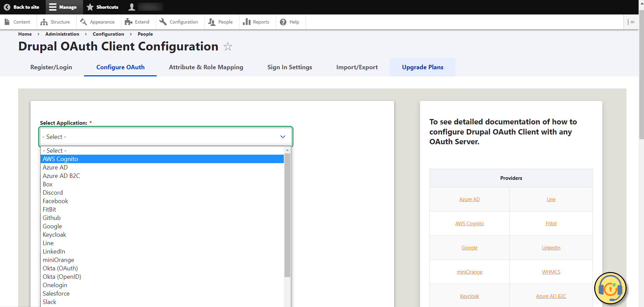Screen dimensions: 644x307
Task: Select Keycloak from the application list
Action: point(54,234)
